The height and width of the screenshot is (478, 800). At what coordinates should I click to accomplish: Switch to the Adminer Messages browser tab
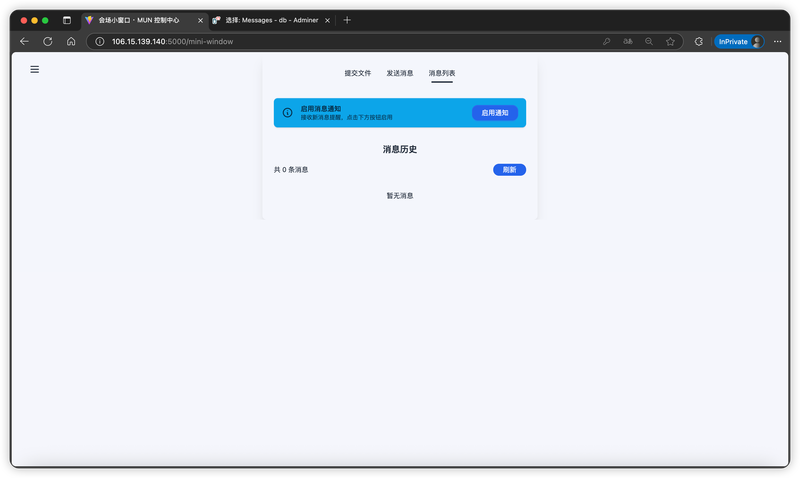point(272,20)
